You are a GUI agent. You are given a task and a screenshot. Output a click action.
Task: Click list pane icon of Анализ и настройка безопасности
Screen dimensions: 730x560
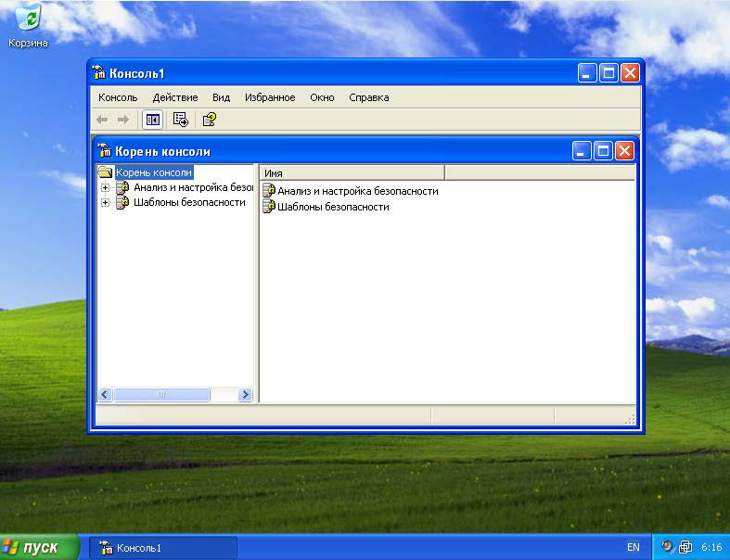click(269, 190)
